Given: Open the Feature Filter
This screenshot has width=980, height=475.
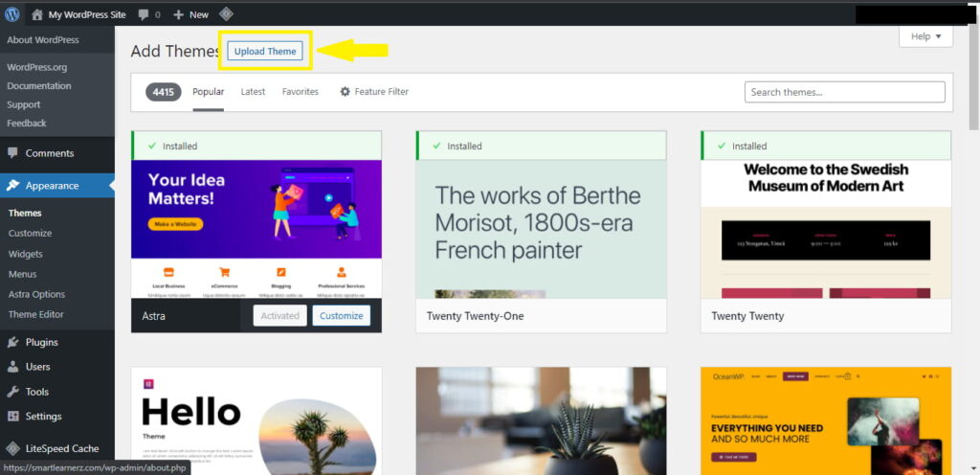Looking at the screenshot, I should tap(374, 92).
